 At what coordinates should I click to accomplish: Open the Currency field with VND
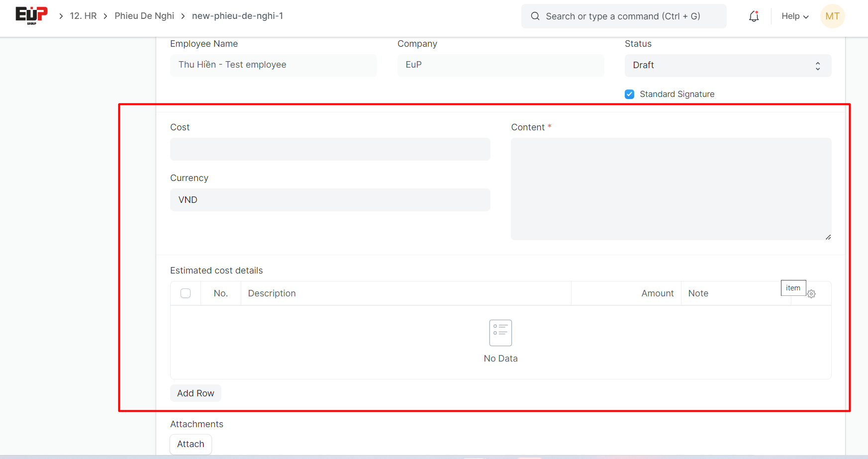pos(330,200)
